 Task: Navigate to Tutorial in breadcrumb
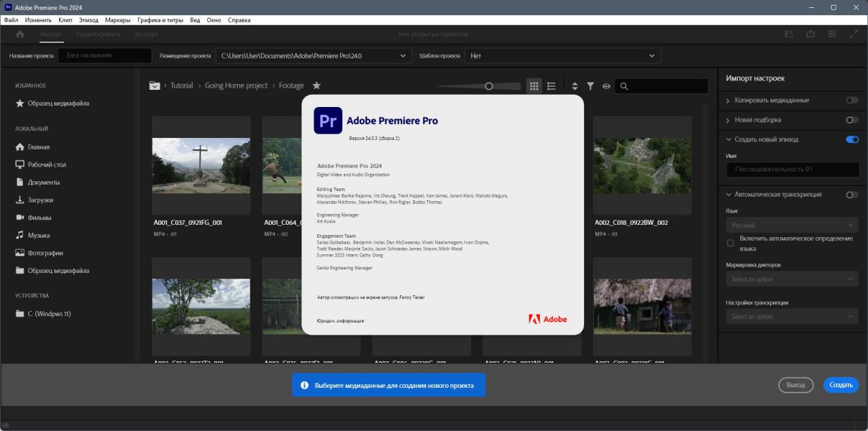181,85
